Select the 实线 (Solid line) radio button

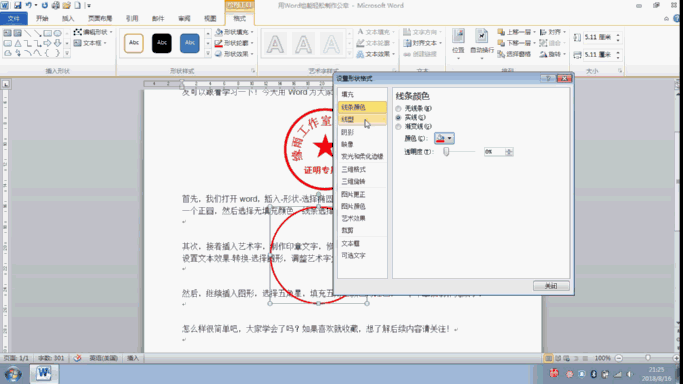[399, 118]
